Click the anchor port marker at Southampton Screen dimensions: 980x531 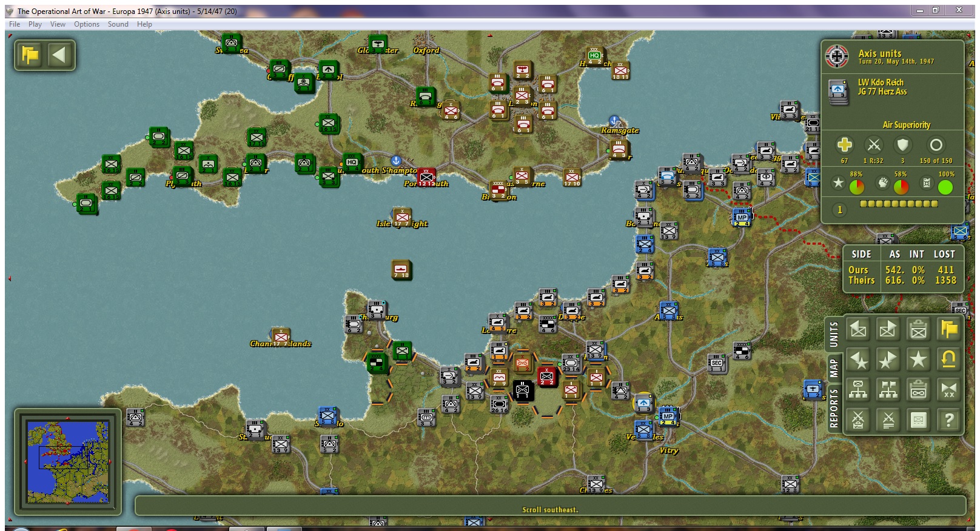(x=396, y=161)
